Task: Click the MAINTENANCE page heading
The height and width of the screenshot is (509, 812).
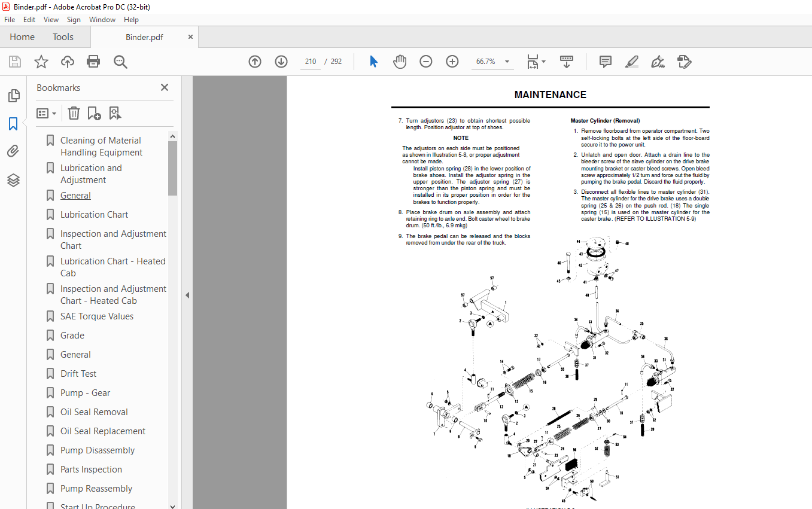Action: click(550, 95)
